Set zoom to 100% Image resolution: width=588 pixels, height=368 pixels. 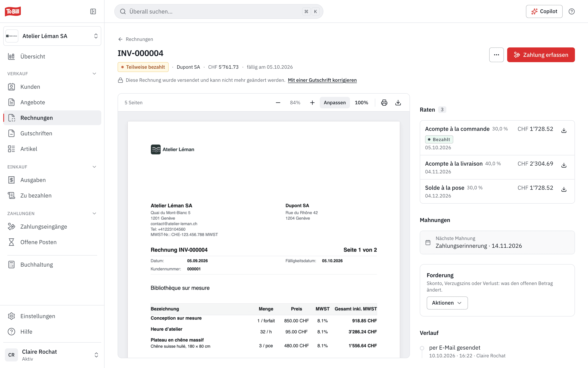(361, 102)
